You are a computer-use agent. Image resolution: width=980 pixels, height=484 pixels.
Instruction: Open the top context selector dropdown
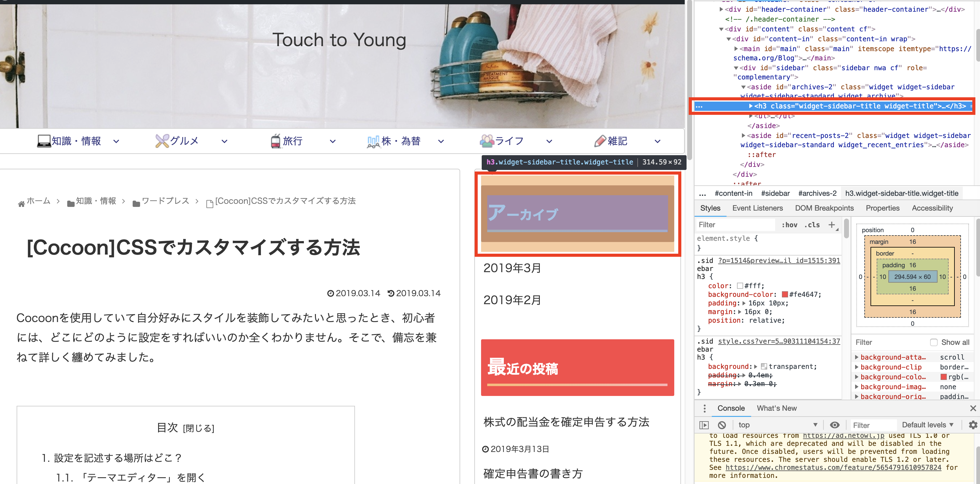[x=777, y=425]
